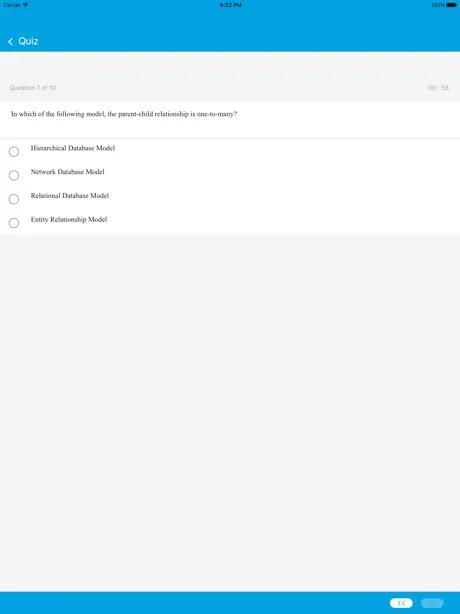
Task: Tap the question text about parent-child relationship
Action: coord(124,114)
